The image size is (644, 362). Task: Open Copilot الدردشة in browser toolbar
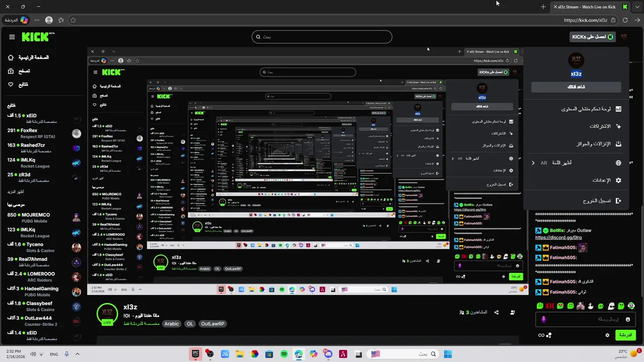click(x=17, y=20)
